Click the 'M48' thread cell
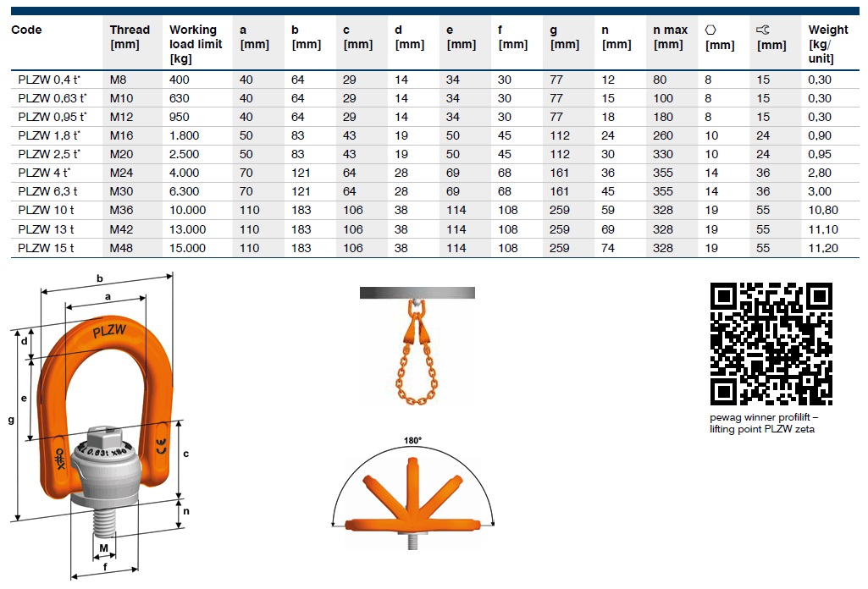The width and height of the screenshot is (868, 589). 121,248
